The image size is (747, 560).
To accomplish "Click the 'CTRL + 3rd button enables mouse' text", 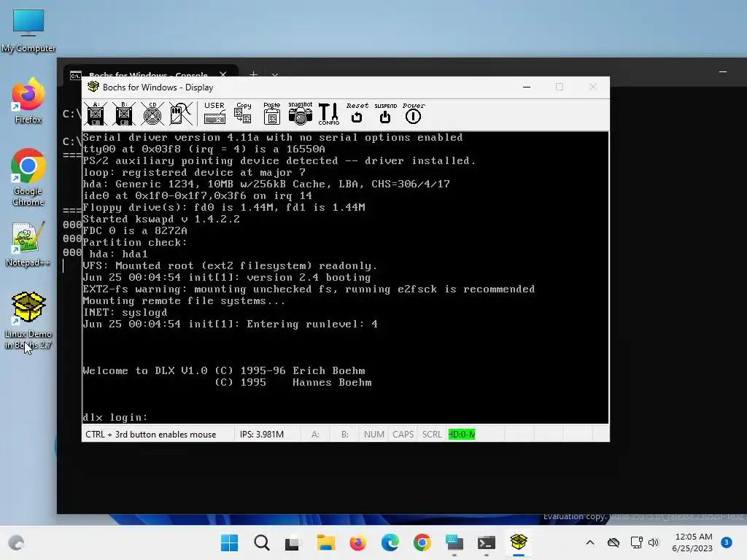I will [150, 435].
